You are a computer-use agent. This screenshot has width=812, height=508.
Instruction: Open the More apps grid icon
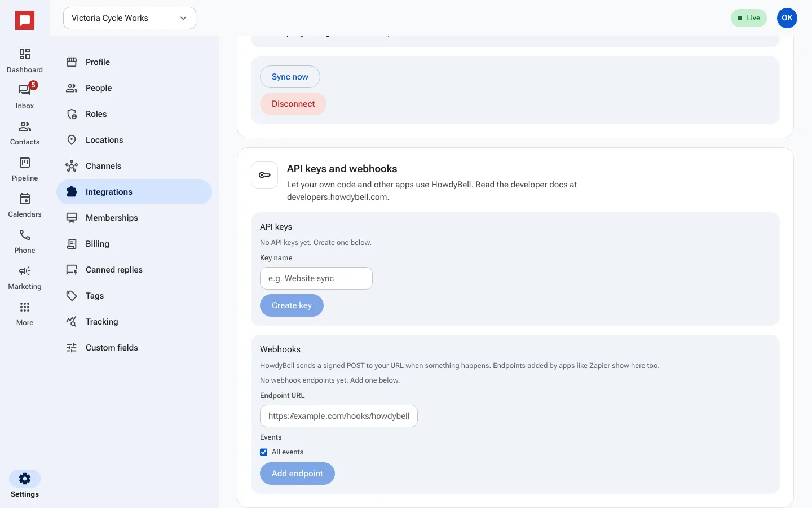(x=25, y=307)
